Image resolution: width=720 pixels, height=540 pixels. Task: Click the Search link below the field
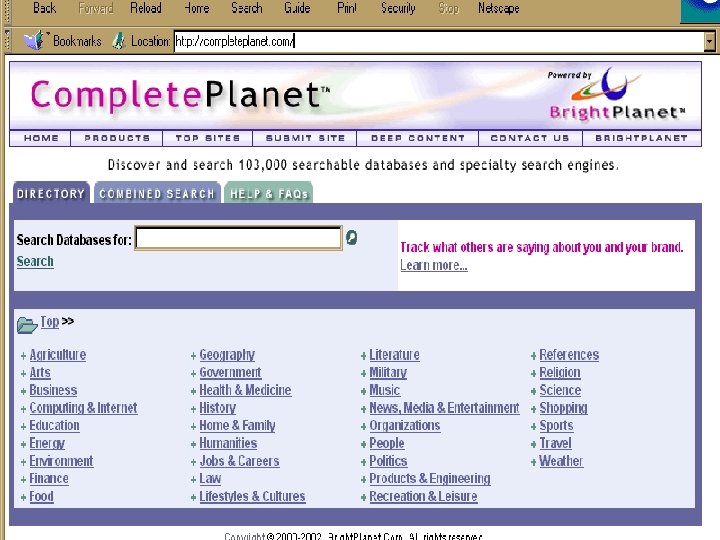pos(35,261)
